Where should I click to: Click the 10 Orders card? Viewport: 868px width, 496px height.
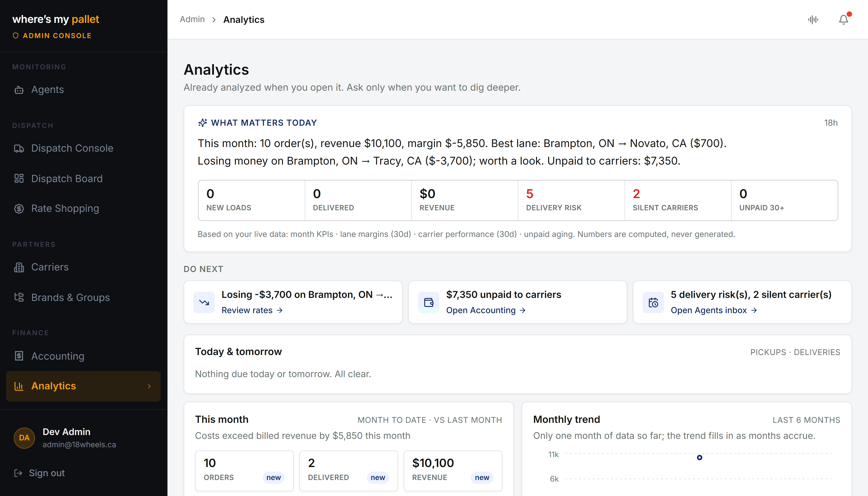[244, 471]
